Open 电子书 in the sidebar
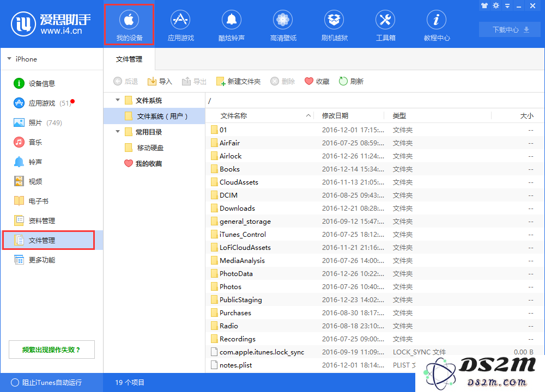This screenshot has width=545, height=392. 52,201
